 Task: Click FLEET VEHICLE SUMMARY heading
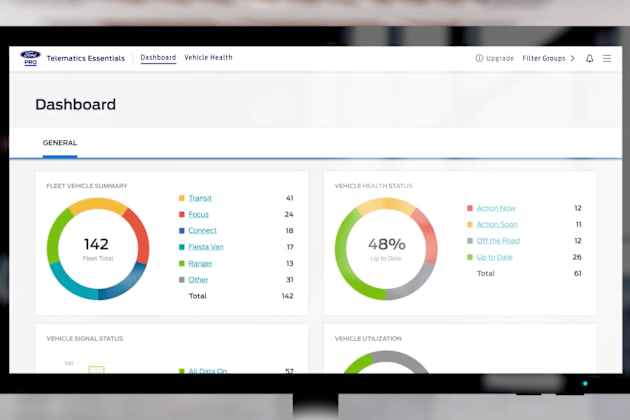[87, 186]
